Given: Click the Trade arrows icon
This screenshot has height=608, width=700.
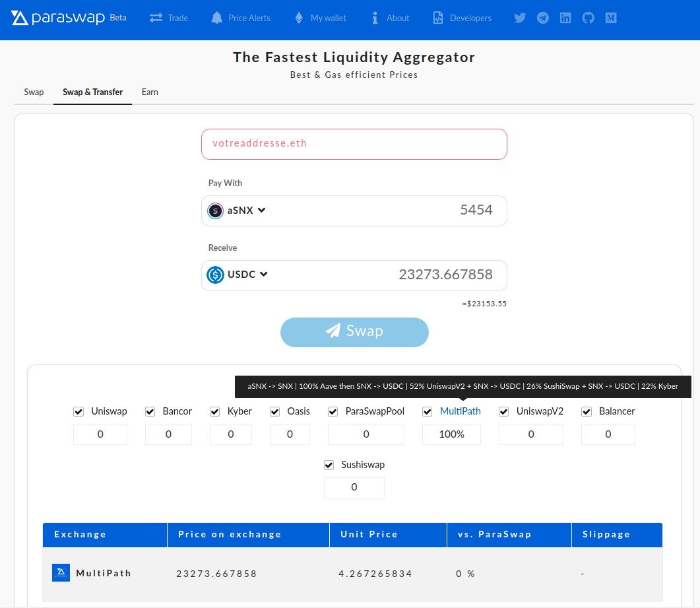Looking at the screenshot, I should click(156, 18).
